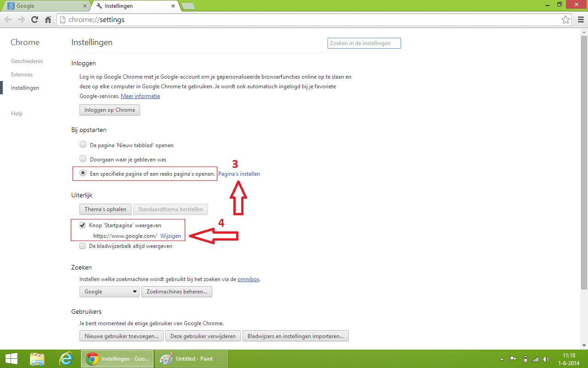Viewport: 588px width, 368px height.
Task: Bookmark page with star icon
Action: click(x=565, y=20)
